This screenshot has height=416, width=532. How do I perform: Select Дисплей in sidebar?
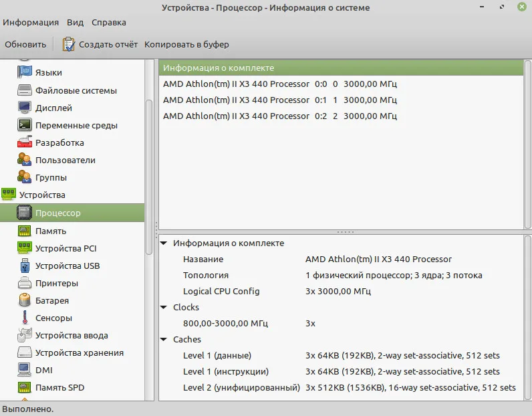click(53, 108)
